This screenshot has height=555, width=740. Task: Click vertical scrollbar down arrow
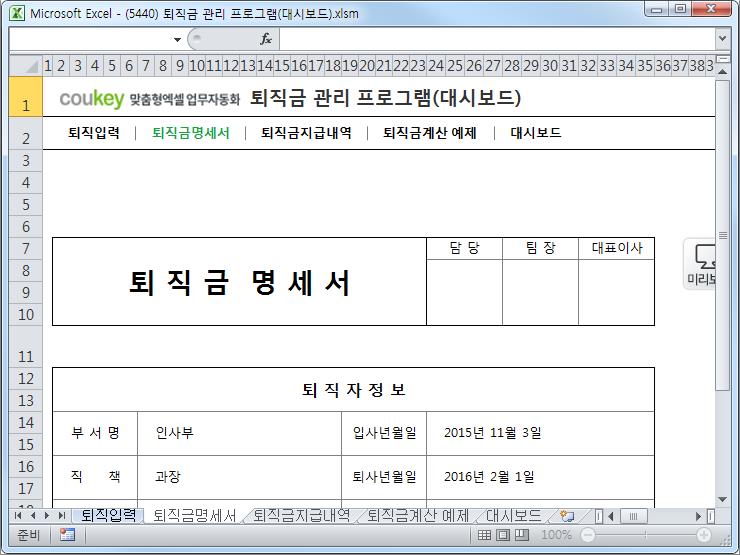[722, 500]
